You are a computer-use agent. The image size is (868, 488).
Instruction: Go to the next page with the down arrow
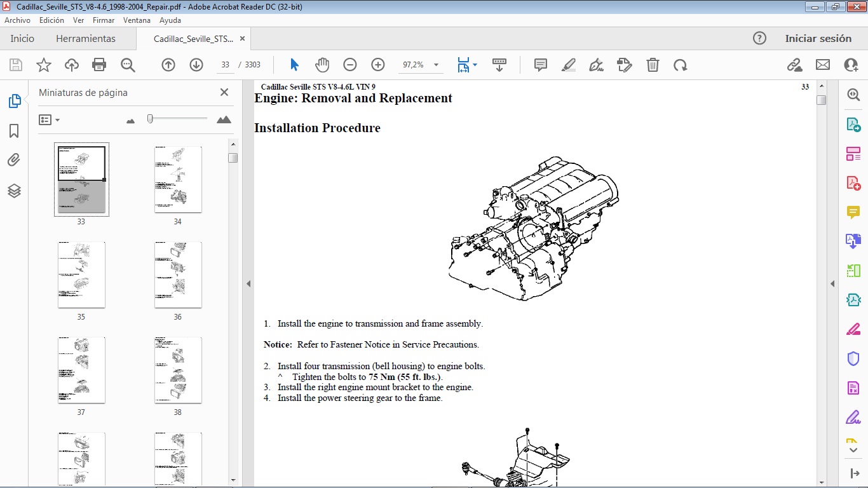(196, 65)
